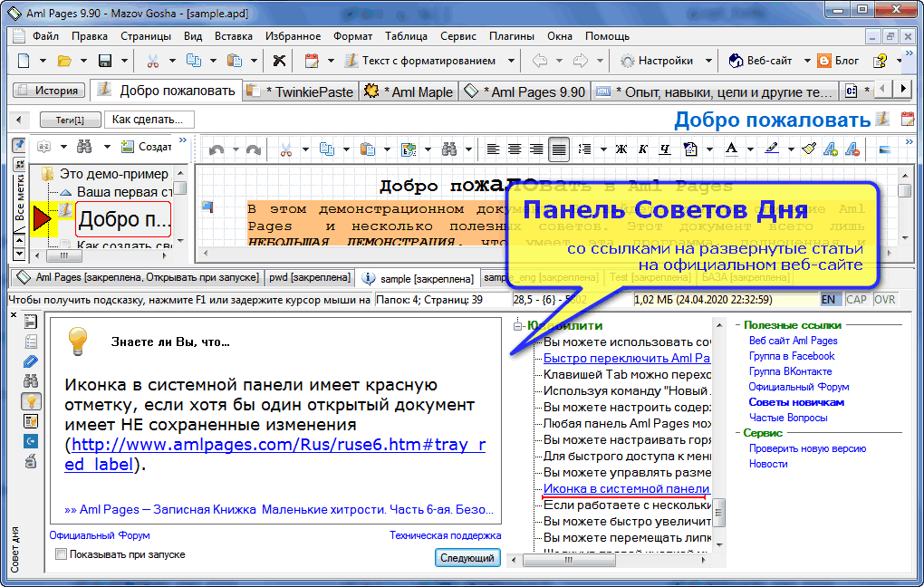The image size is (924, 587).
Task: Click the tips list horizontal scrollbar
Action: tap(608, 560)
